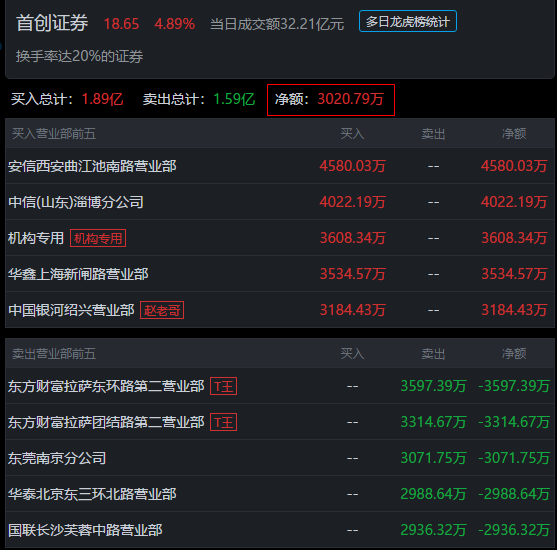Click net amount -2936.32万
Screen dimensions: 557x550
click(514, 530)
